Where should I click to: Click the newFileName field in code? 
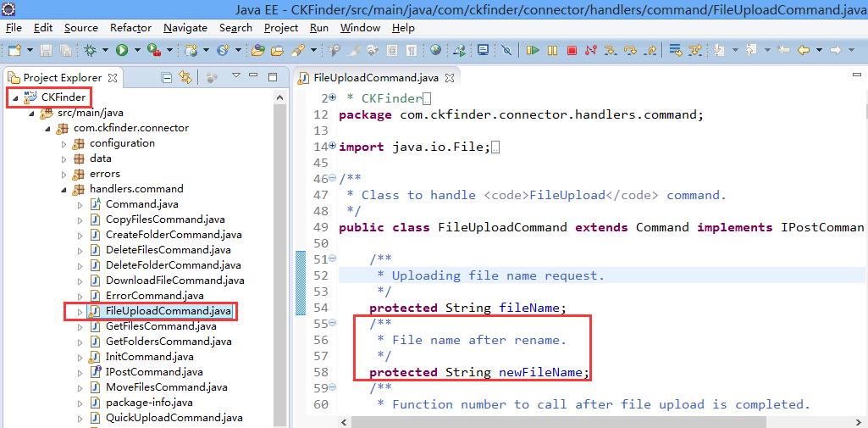(540, 372)
